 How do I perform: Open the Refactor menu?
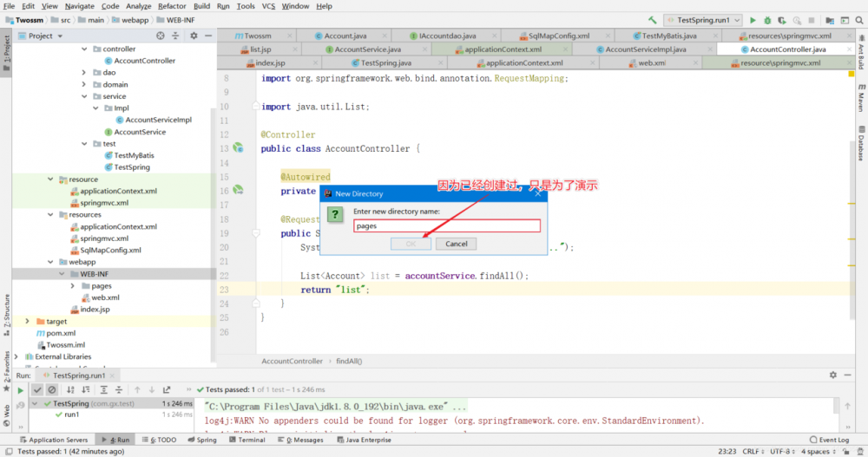171,6
